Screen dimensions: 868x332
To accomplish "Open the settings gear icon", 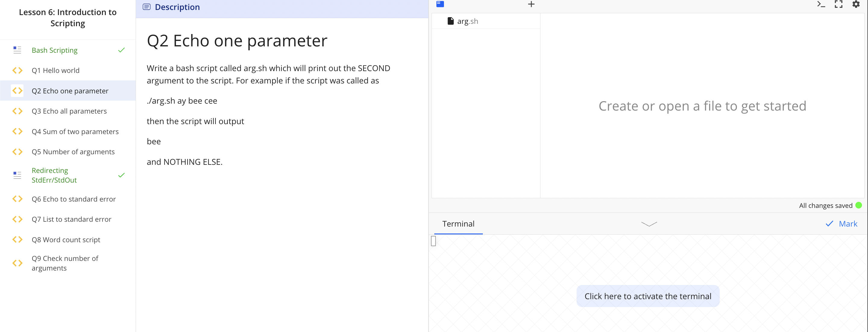I will point(856,4).
